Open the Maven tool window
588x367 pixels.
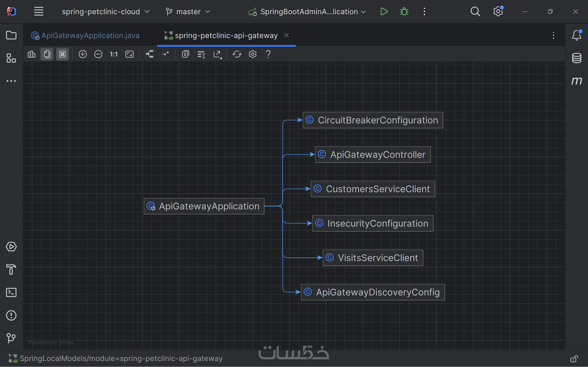[577, 81]
